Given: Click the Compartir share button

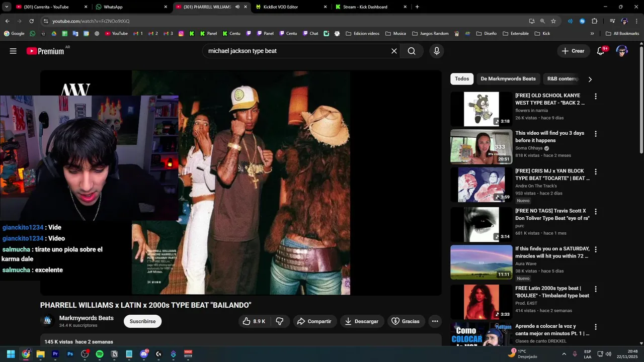Looking at the screenshot, I should [x=314, y=321].
